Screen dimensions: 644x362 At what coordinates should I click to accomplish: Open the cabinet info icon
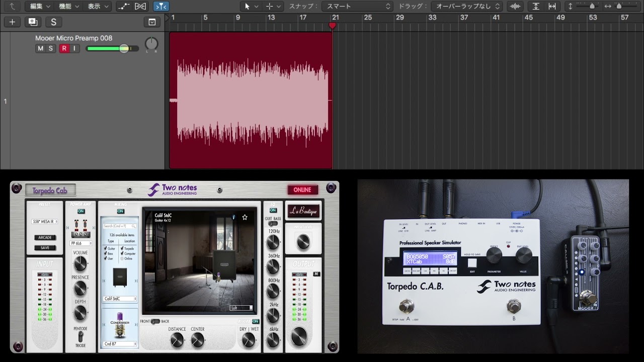point(233,217)
